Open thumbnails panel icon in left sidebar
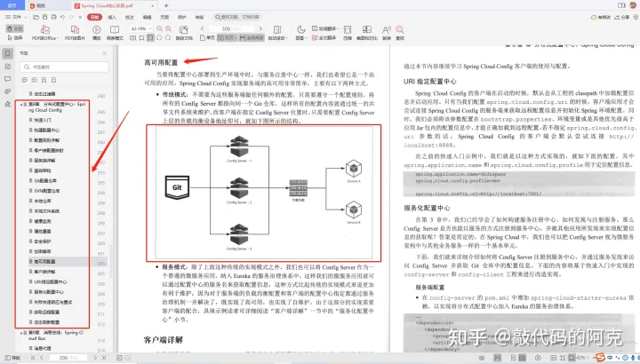640x364 pixels. [8, 67]
